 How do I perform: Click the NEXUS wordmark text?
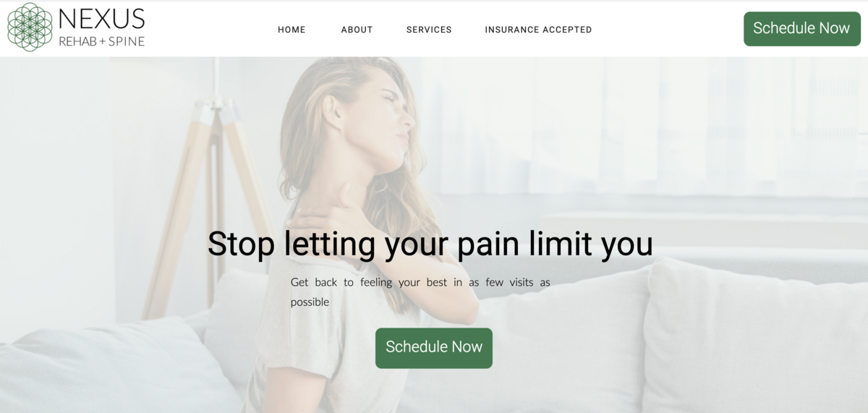(x=101, y=19)
